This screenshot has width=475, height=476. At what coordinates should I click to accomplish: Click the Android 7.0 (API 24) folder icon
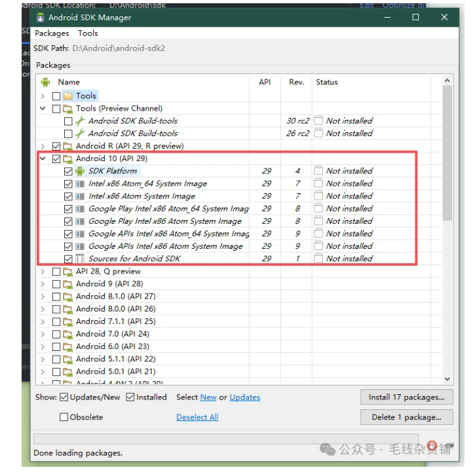(67, 334)
